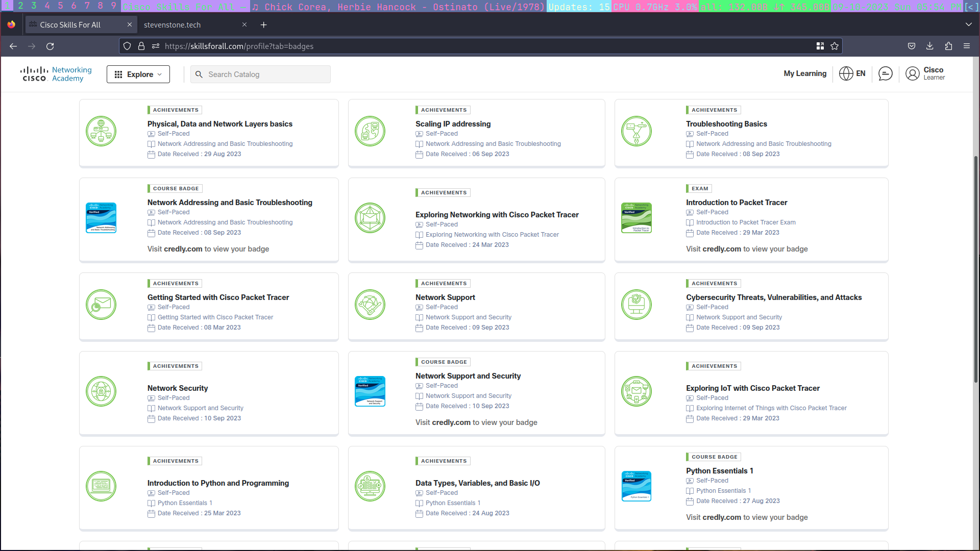This screenshot has height=551, width=980.
Task: Open browser extensions puzzle icon
Action: point(948,46)
